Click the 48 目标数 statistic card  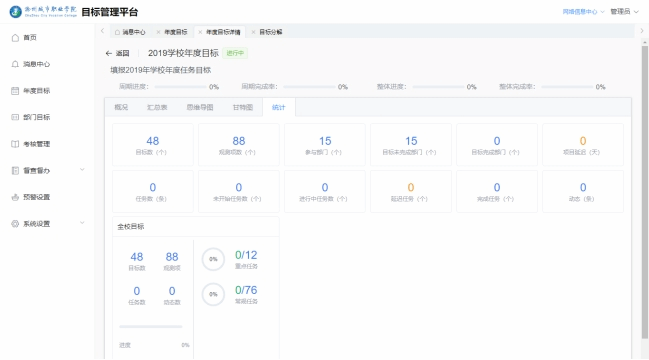[153, 145]
